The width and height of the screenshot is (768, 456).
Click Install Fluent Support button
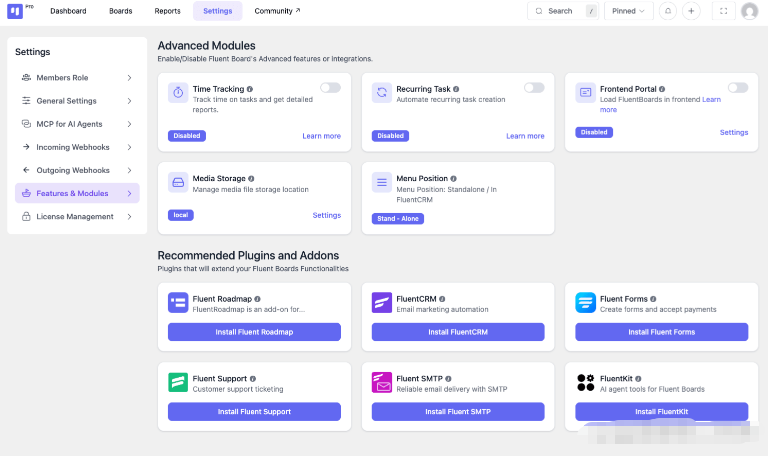click(x=254, y=412)
